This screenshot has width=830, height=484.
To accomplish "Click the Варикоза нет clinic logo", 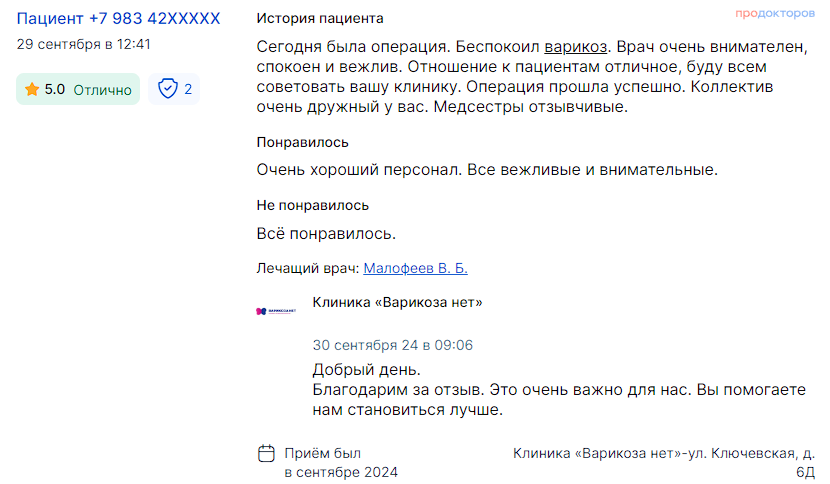I will [276, 311].
